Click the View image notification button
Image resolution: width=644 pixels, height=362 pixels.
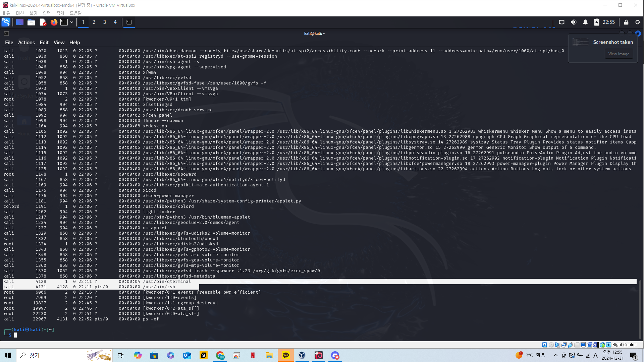(619, 54)
